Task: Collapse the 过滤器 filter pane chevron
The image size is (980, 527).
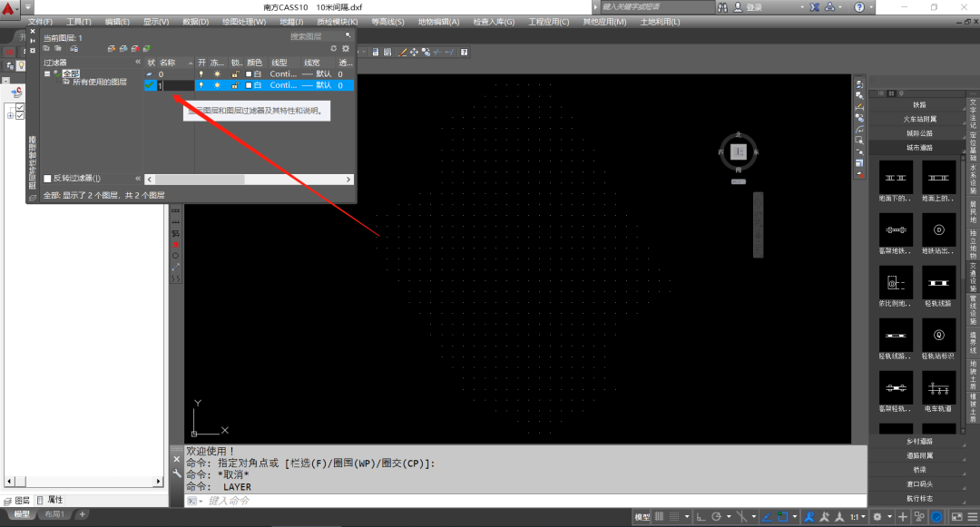Action: [x=138, y=63]
